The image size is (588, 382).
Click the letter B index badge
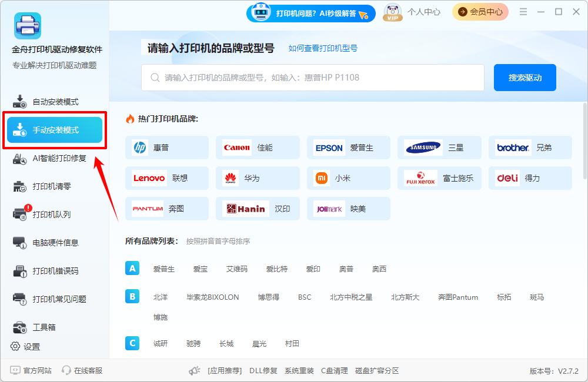point(132,297)
